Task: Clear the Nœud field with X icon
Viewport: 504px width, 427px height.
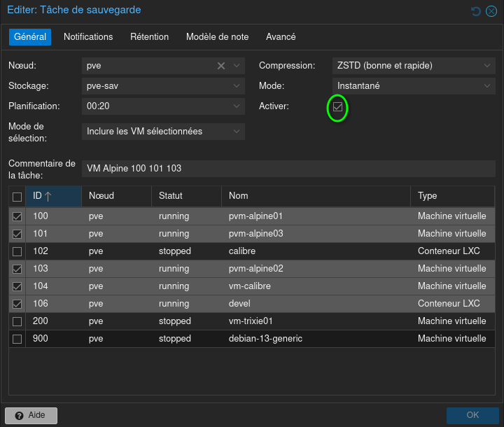Action: (x=221, y=66)
